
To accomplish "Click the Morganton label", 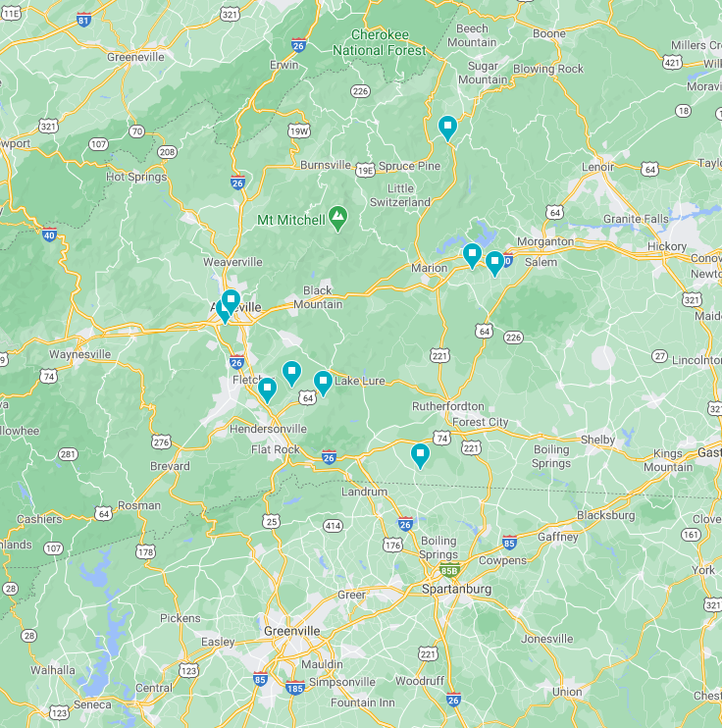I will tap(545, 242).
